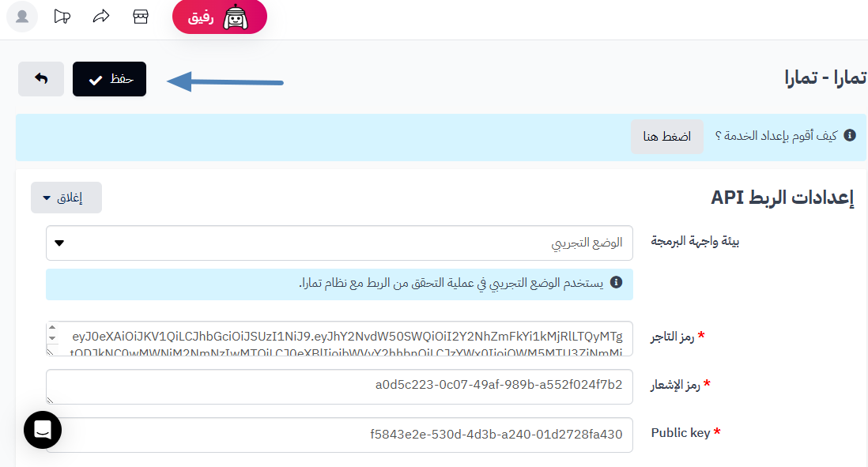Screen dimensions: 868x467
Task: Open the user profile avatar icon
Action: [22, 17]
